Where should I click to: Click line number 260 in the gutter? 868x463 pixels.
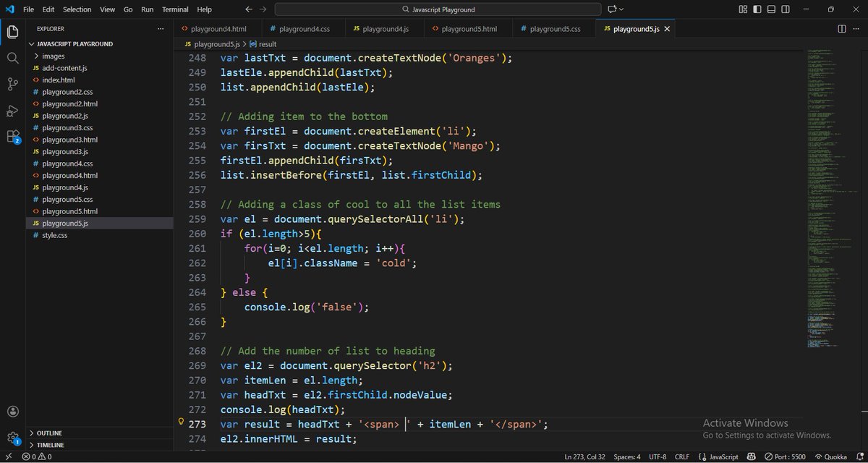[x=197, y=234]
